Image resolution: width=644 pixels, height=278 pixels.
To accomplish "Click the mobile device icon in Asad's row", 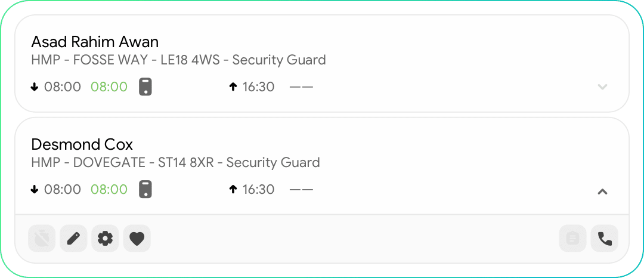I will [145, 87].
